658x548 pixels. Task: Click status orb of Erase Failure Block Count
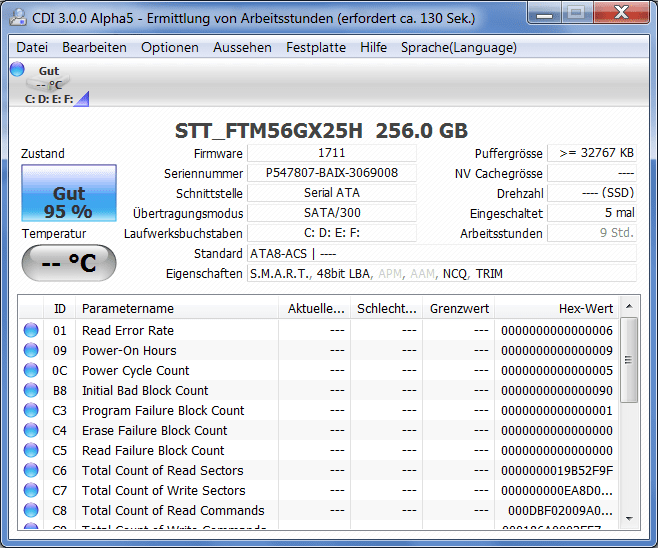pyautogui.click(x=31, y=430)
